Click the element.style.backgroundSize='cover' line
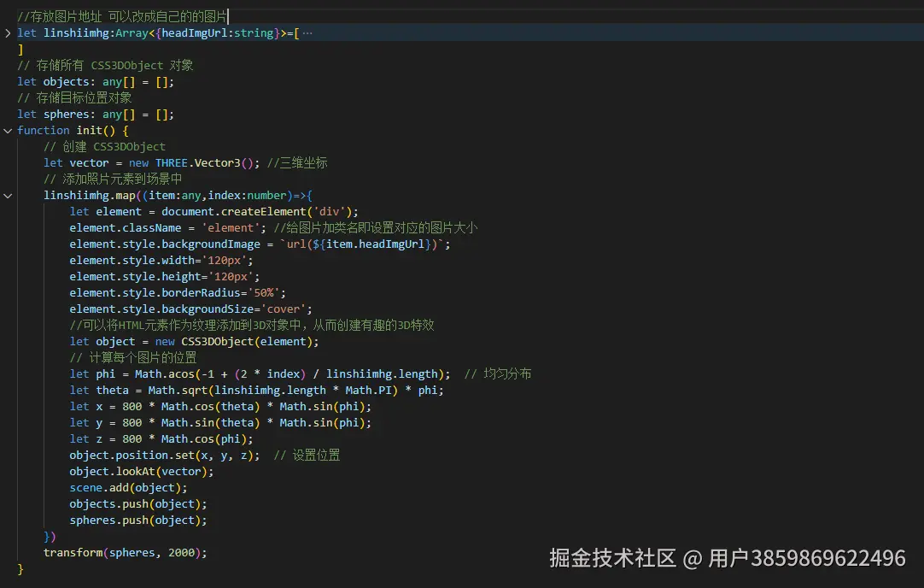Screen dimensions: 924x588 point(191,309)
